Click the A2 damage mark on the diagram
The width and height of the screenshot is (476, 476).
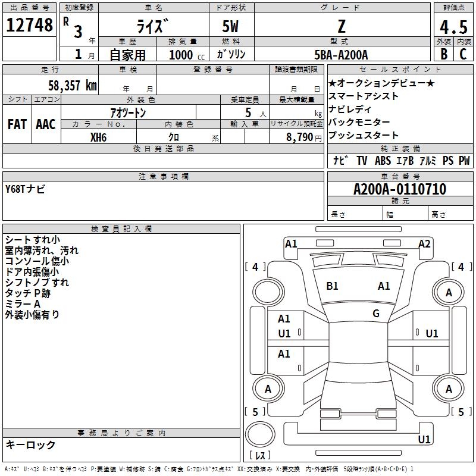pyautogui.click(x=424, y=243)
